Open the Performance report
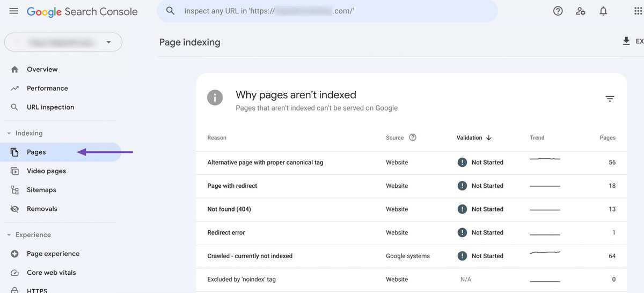This screenshot has width=644, height=293. pyautogui.click(x=47, y=88)
